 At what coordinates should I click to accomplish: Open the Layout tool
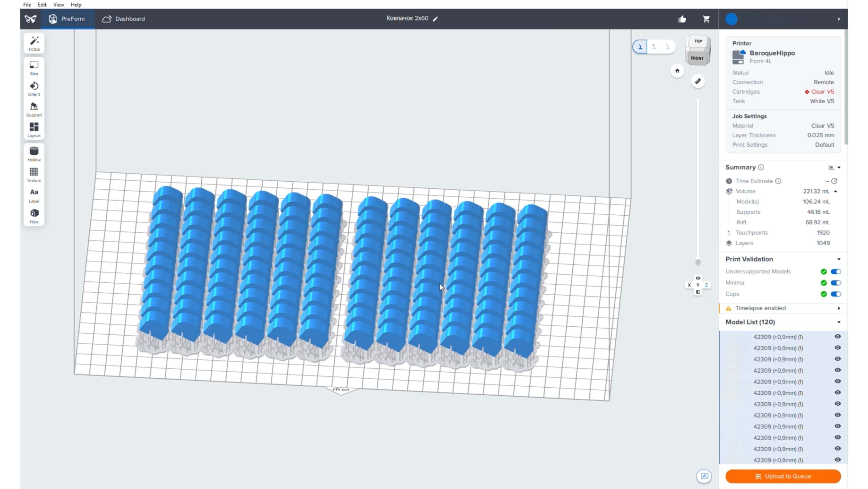(x=34, y=130)
